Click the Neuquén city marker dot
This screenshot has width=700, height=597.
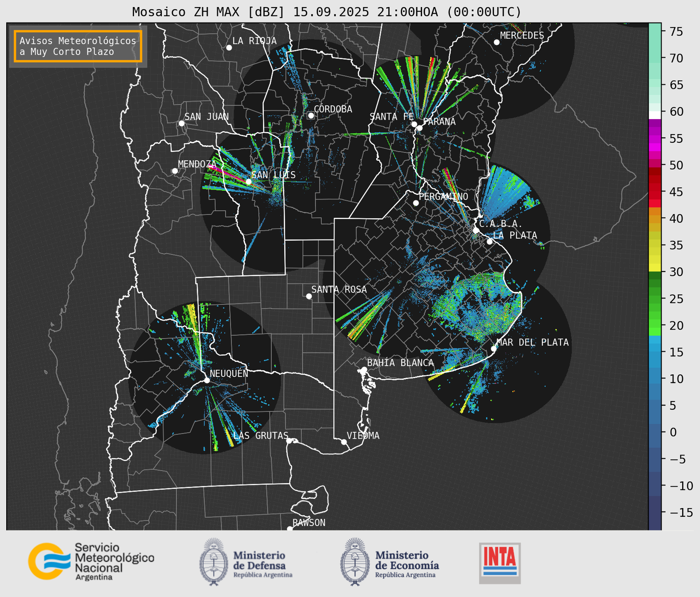(x=207, y=380)
